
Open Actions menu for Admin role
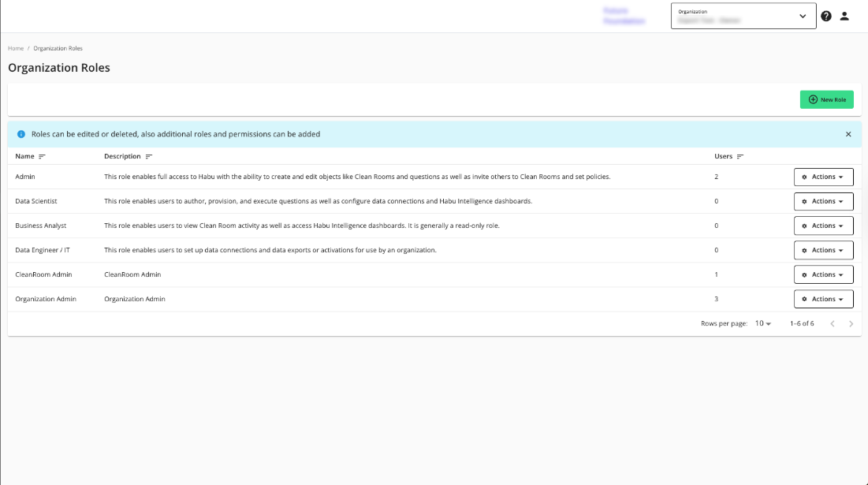[823, 177]
